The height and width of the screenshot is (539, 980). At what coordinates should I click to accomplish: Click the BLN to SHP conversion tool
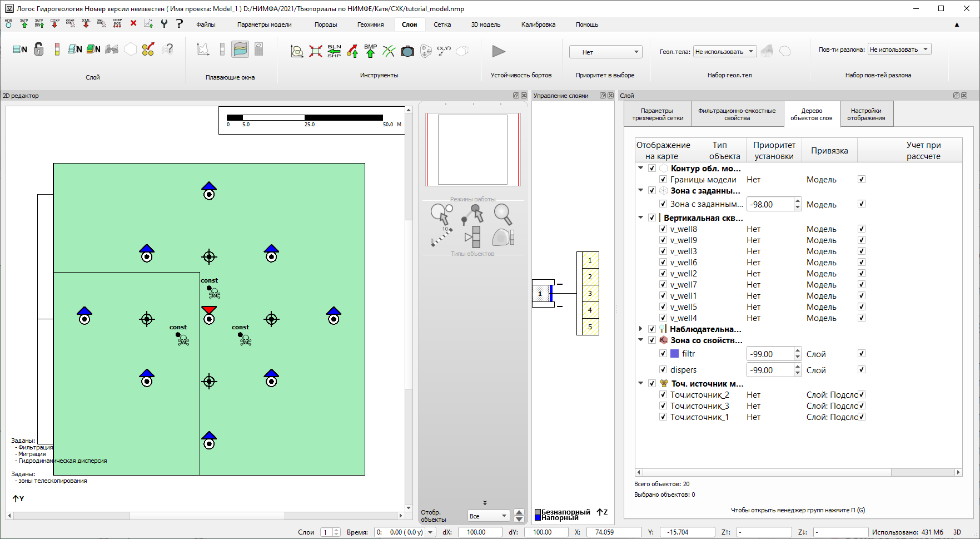pos(334,51)
